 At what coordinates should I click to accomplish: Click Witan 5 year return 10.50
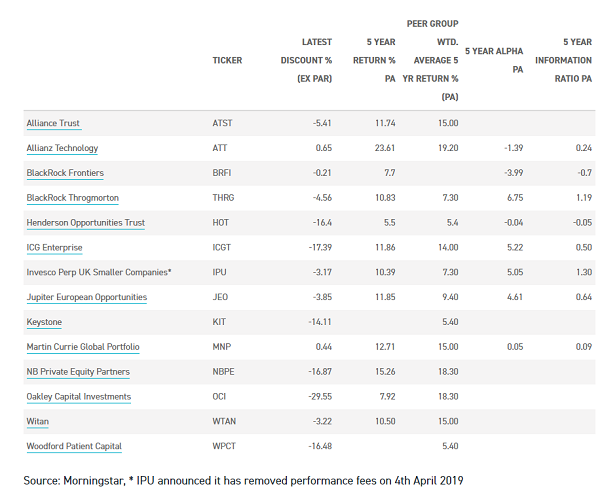coord(385,421)
